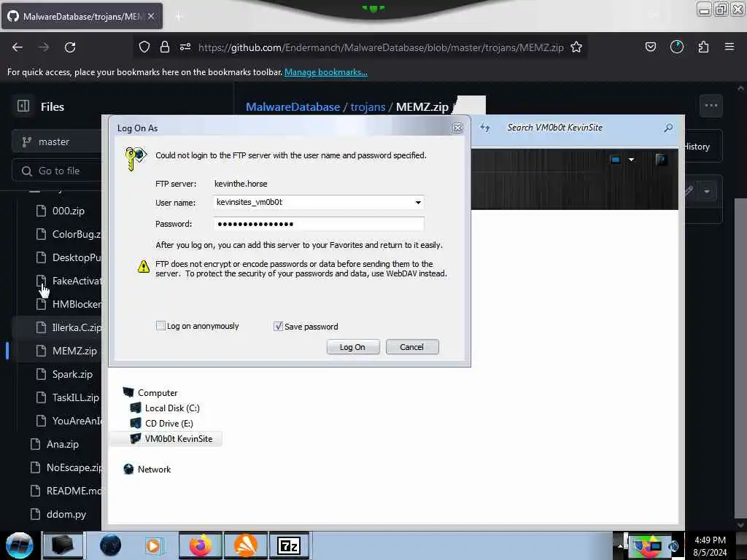Image resolution: width=747 pixels, height=560 pixels.
Task: Open the Firefox extensions puzzle icon
Action: [703, 47]
